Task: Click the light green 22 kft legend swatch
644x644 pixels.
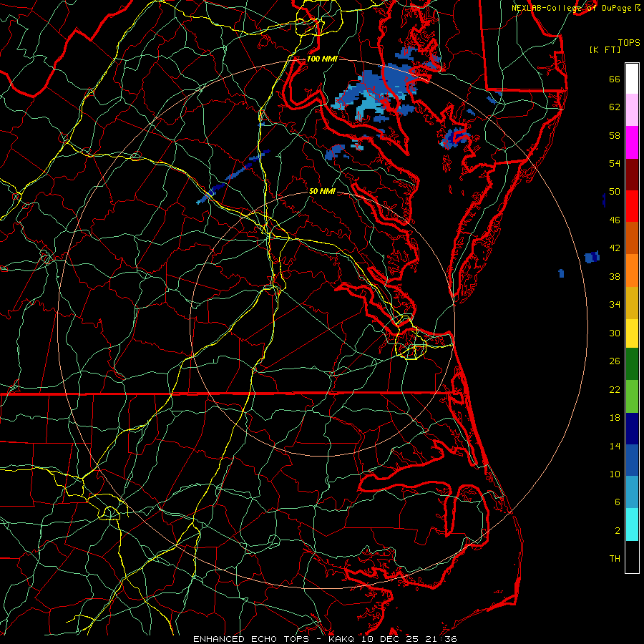Action: click(x=632, y=396)
